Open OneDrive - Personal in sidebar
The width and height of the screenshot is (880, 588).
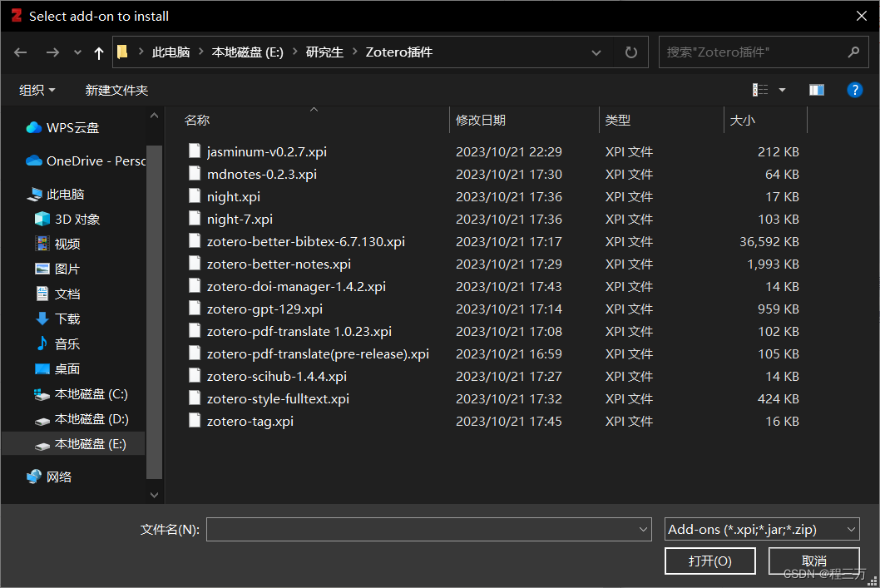pos(86,161)
